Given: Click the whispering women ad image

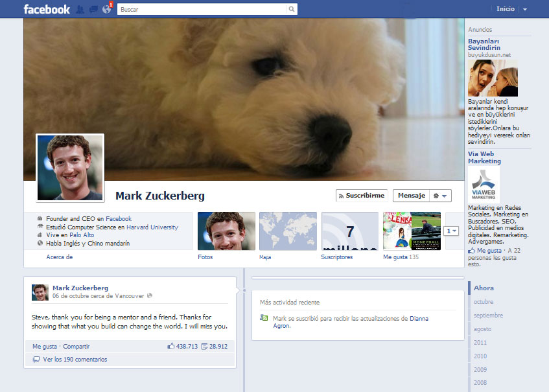Looking at the screenshot, I should (493, 78).
